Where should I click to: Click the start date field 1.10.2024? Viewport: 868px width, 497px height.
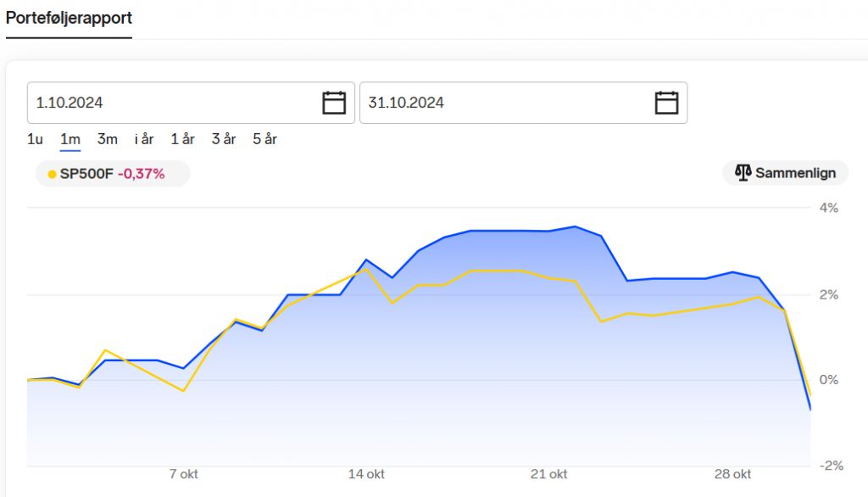tap(191, 103)
